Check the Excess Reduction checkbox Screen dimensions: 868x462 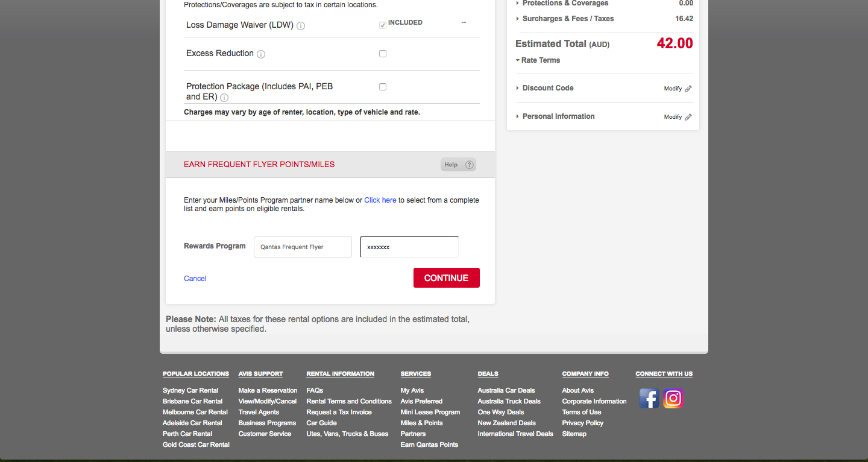[x=383, y=54]
